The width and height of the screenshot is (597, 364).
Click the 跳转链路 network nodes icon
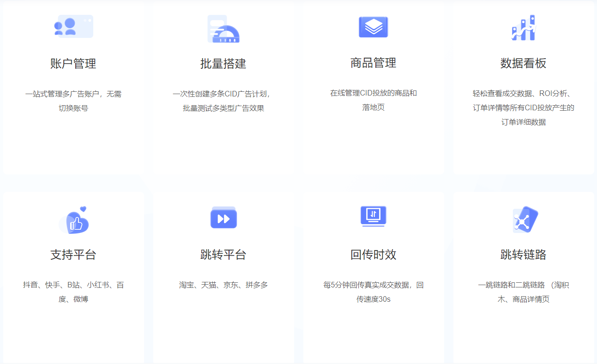525,220
